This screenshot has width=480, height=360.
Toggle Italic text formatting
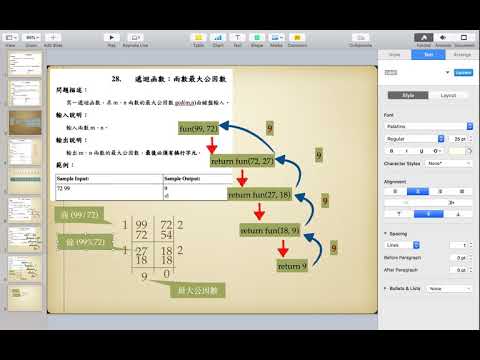coord(406,151)
